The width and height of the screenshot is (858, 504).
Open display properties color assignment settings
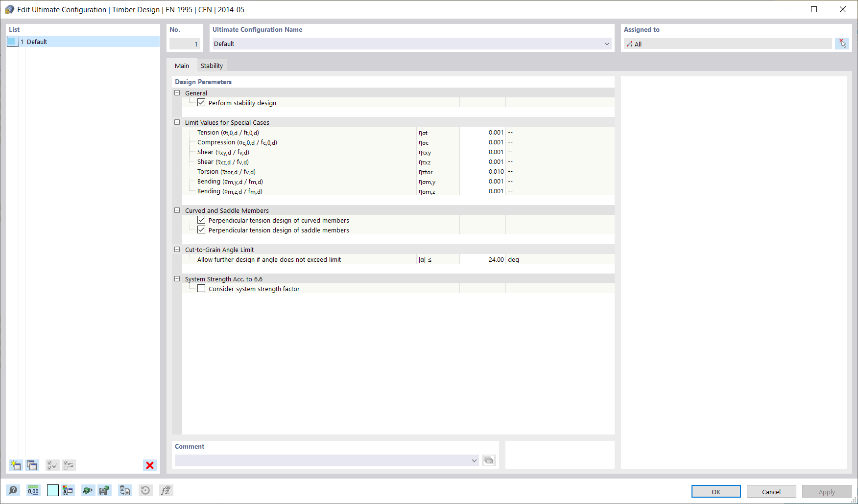click(68, 490)
